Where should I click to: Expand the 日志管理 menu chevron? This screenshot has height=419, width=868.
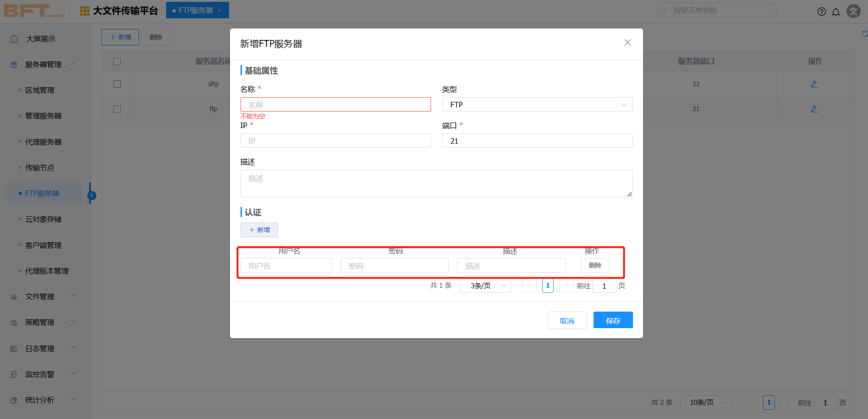73,347
